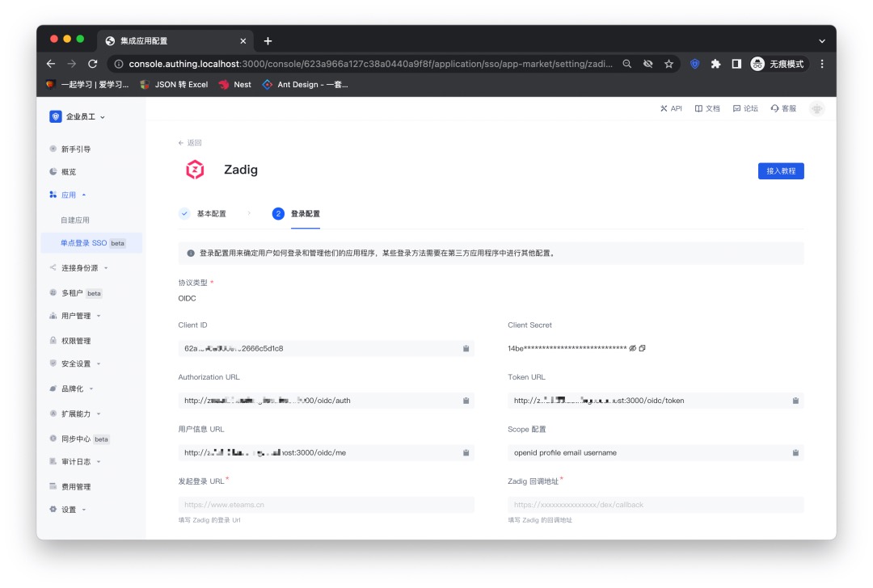The image size is (873, 588).
Task: Click the site info icon in address bar
Action: (x=119, y=64)
